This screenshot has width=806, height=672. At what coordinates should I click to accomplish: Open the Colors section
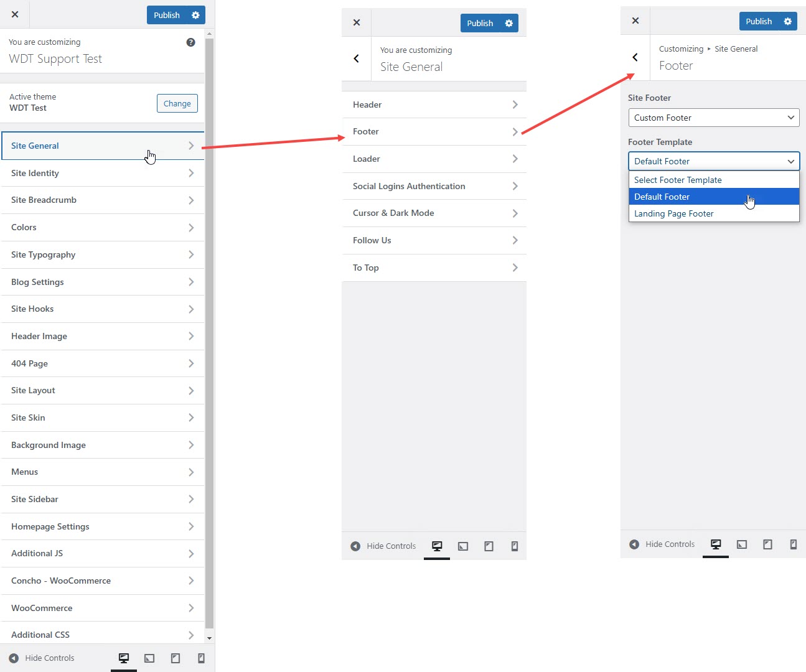(x=103, y=227)
